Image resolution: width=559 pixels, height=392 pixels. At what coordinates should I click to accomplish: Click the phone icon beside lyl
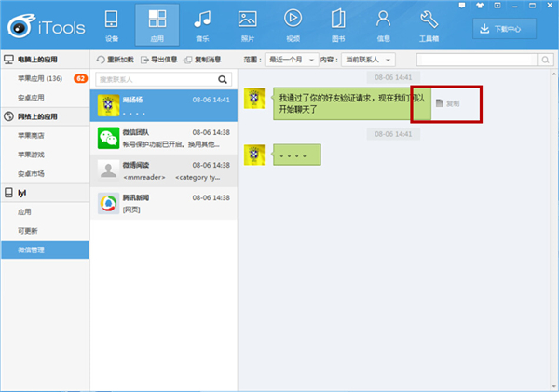(8, 193)
